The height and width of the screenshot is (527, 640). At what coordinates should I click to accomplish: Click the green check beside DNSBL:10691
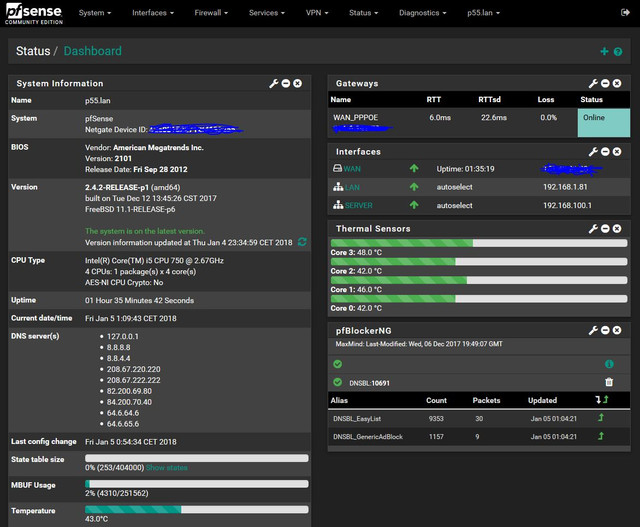coord(338,382)
